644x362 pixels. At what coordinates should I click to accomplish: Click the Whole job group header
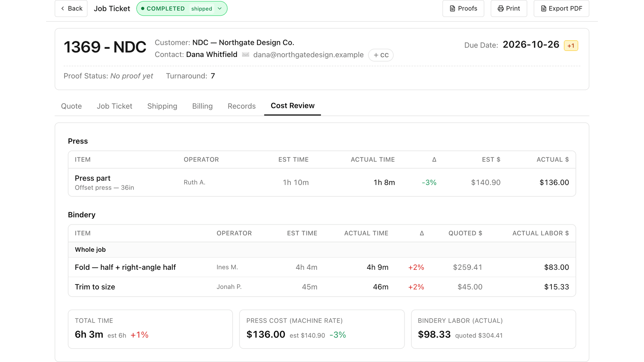click(322, 250)
